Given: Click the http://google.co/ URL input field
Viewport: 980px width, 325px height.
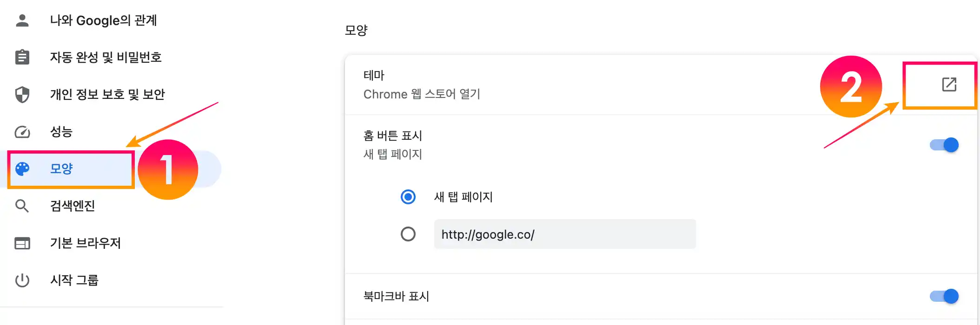Looking at the screenshot, I should coord(564,234).
